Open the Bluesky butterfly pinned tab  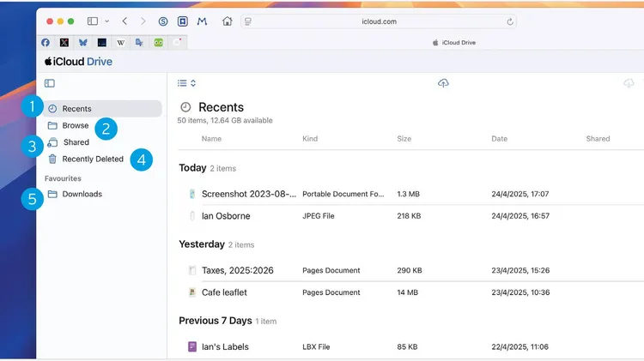coord(83,43)
